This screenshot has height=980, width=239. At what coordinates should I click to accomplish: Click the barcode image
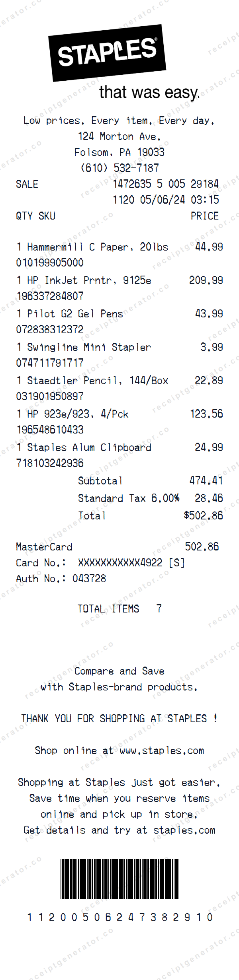pyautogui.click(x=119, y=879)
